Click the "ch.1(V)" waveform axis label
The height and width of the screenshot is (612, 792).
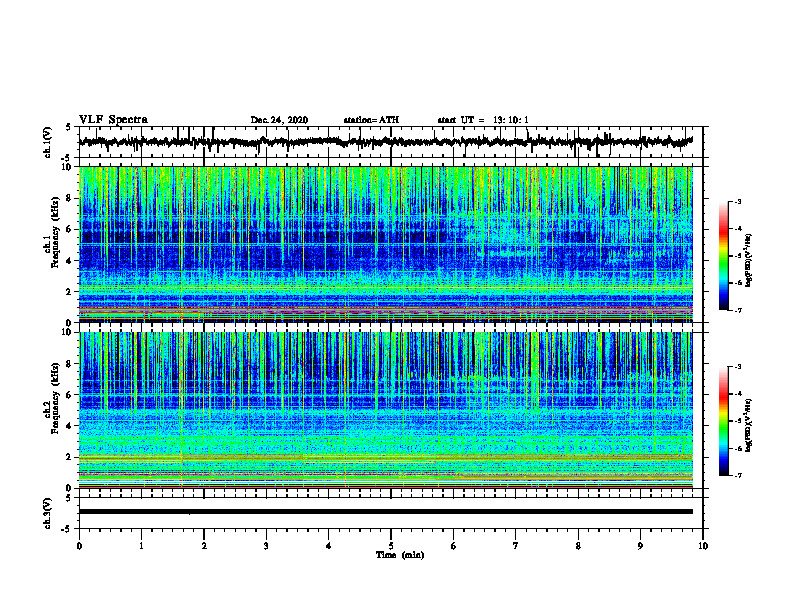48,142
